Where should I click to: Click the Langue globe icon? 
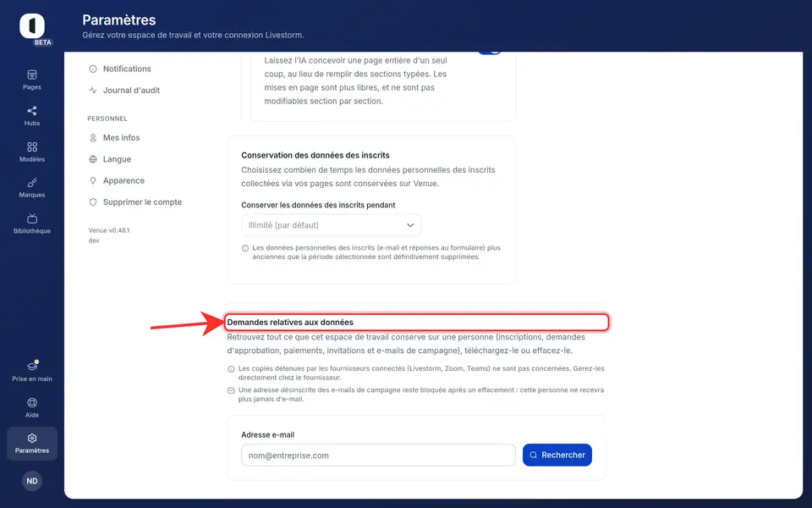pyautogui.click(x=93, y=159)
